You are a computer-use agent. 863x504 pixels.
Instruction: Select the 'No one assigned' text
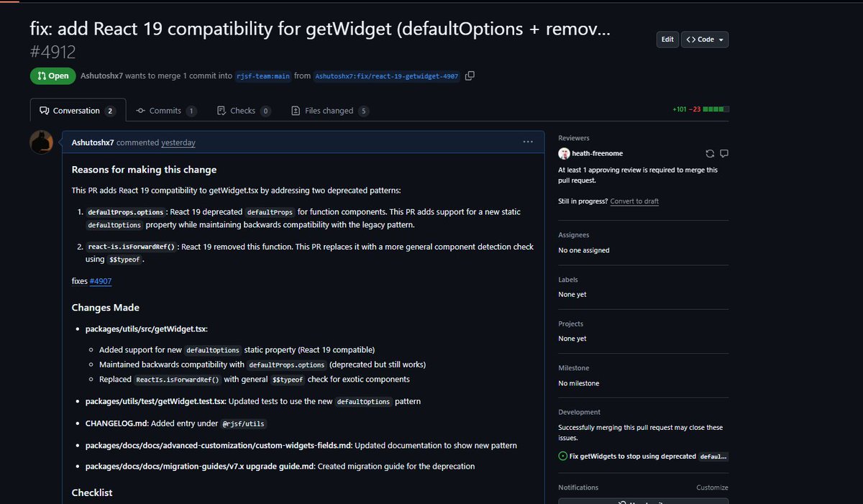coord(584,250)
